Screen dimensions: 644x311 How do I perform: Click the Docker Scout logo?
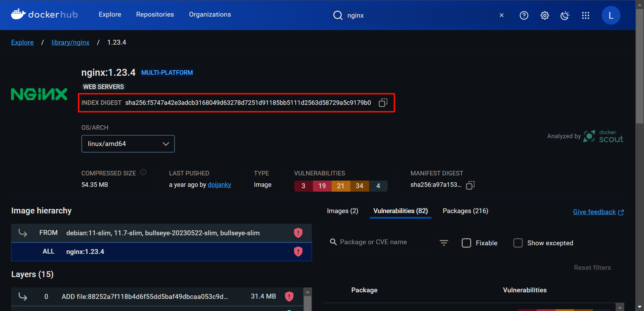point(603,136)
